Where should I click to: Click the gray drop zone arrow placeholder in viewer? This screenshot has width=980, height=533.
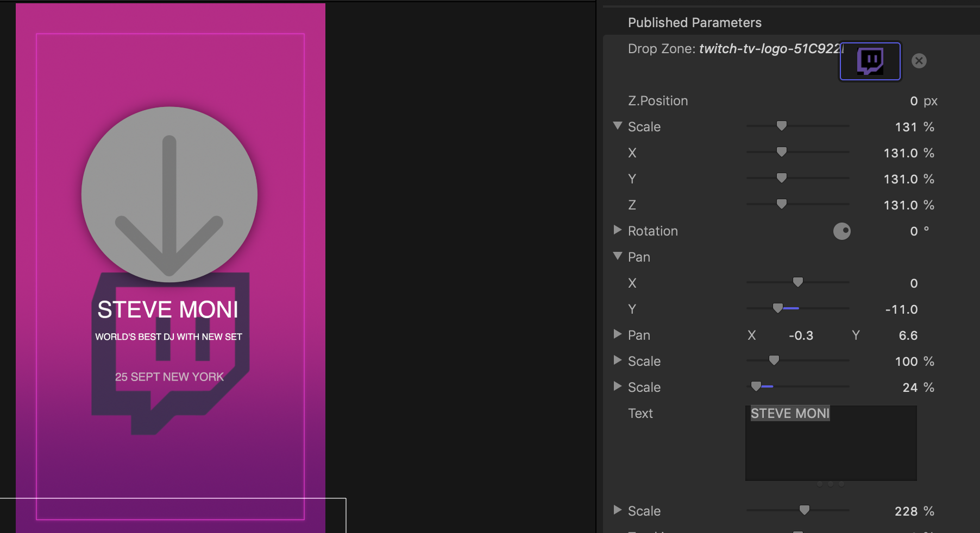(x=169, y=194)
